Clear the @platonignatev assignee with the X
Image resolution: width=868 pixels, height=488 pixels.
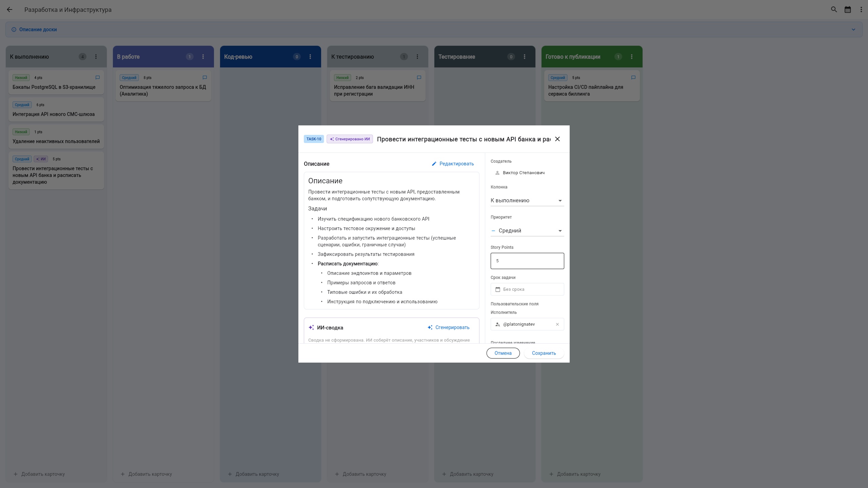(x=557, y=324)
